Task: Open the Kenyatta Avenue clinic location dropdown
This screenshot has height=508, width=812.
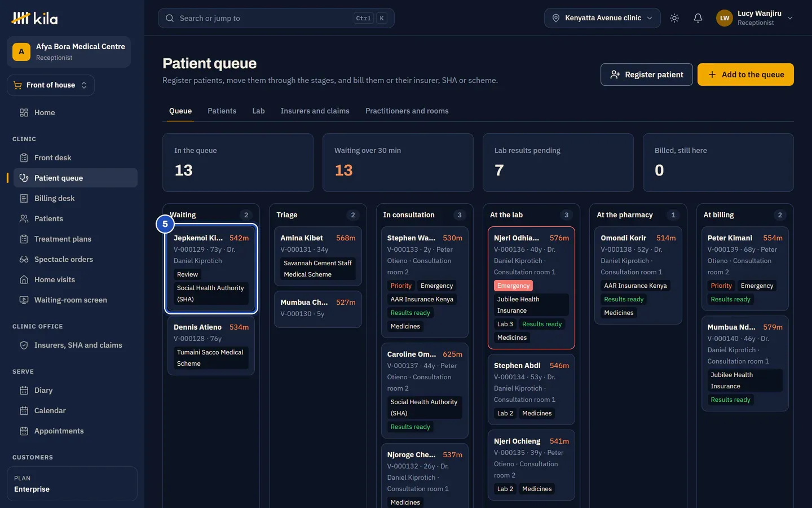Action: (x=602, y=18)
